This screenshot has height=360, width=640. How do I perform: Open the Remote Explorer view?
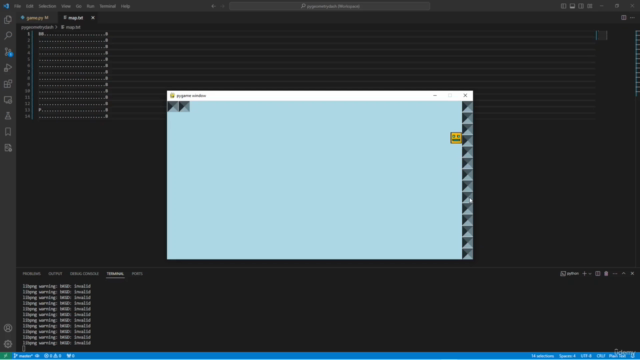8,100
